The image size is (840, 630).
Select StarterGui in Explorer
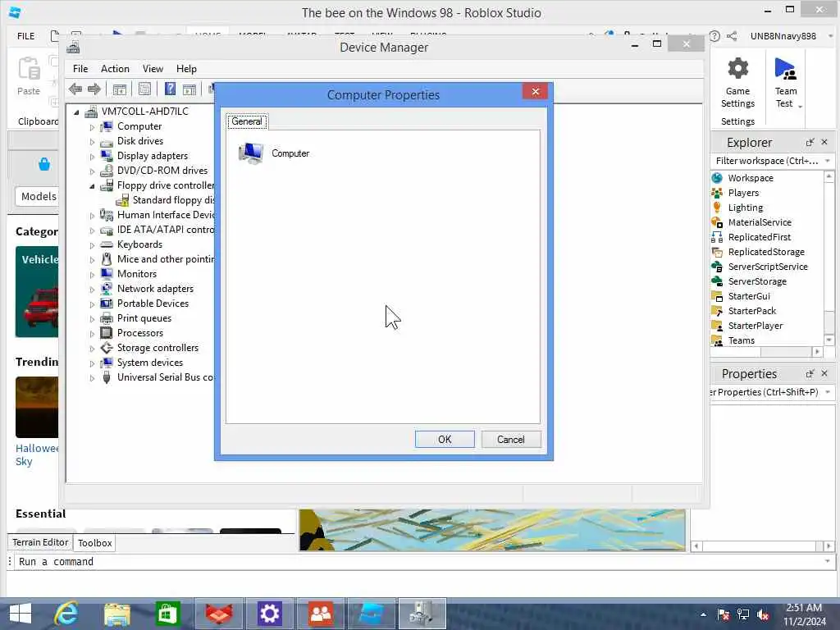click(x=749, y=296)
